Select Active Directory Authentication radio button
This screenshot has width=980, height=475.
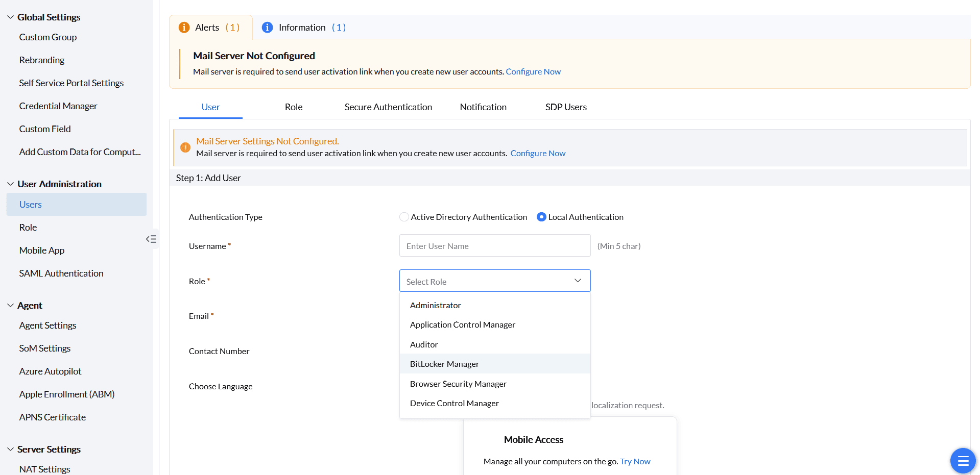click(x=404, y=217)
